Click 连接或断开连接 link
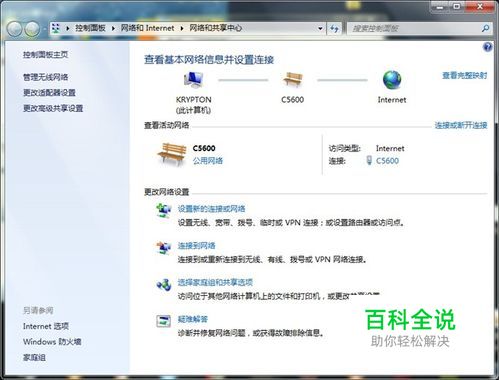The width and height of the screenshot is (499, 380). point(461,125)
